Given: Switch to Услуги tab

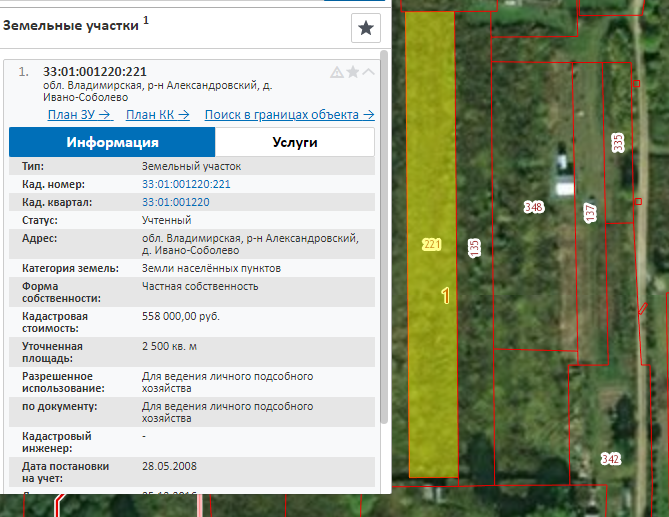Looking at the screenshot, I should [295, 142].
